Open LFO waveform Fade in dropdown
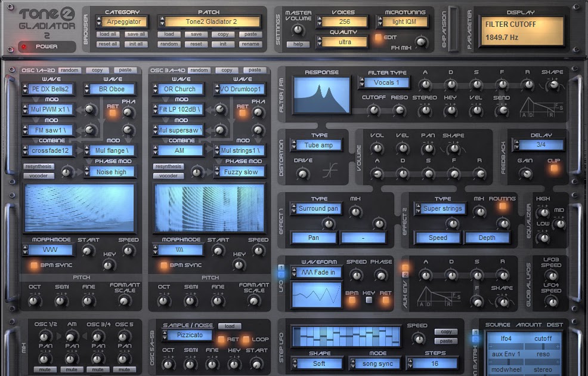 coord(316,272)
